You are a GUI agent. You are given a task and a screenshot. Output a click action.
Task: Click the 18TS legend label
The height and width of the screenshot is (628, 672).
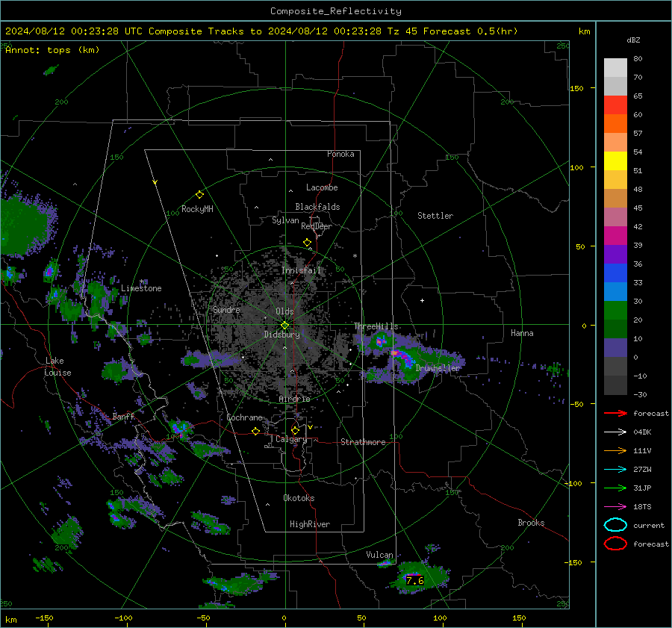click(642, 507)
